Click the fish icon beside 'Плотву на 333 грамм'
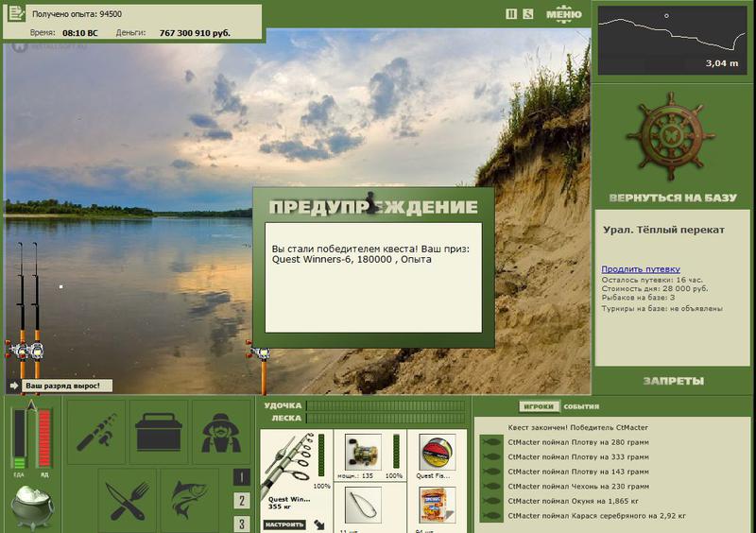Screen dimensions: 756x533 pyautogui.click(x=491, y=456)
